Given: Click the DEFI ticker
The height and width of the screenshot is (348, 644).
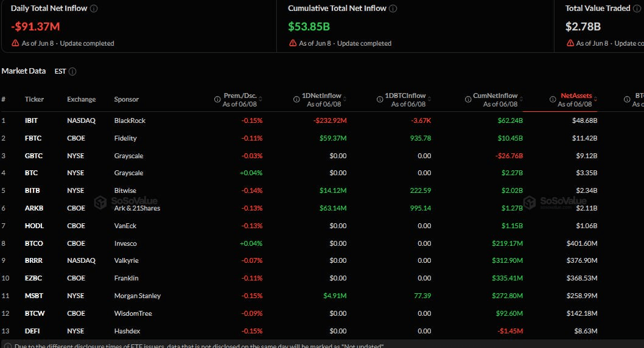Looking at the screenshot, I should click(32, 331).
